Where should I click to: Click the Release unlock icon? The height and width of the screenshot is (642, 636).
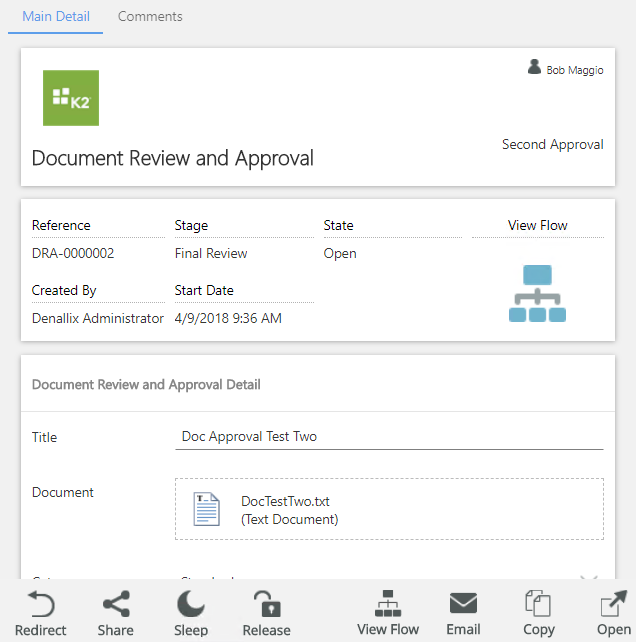[266, 604]
